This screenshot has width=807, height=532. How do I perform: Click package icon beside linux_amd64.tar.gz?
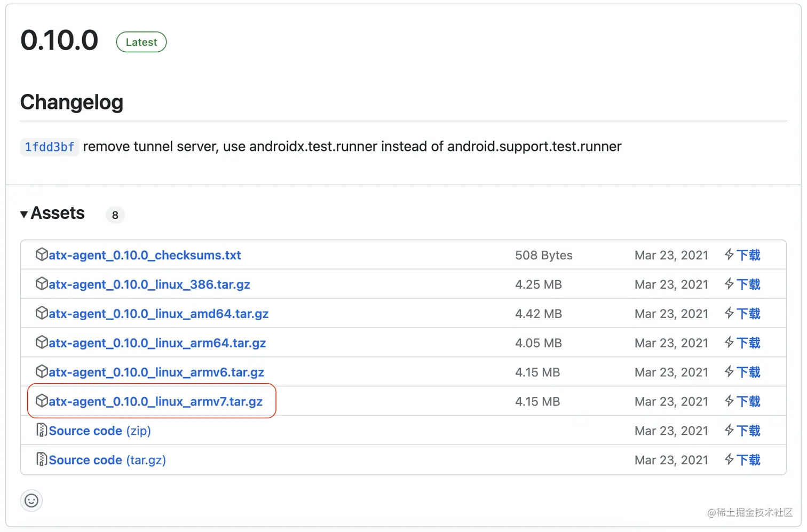[42, 313]
